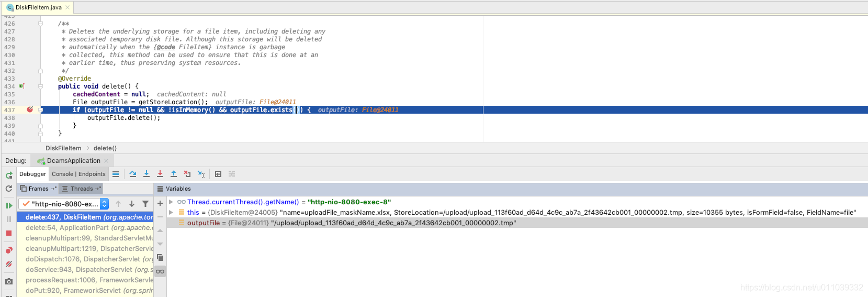
Task: Open the thread selector dropdown http-nio-8080
Action: (64, 204)
